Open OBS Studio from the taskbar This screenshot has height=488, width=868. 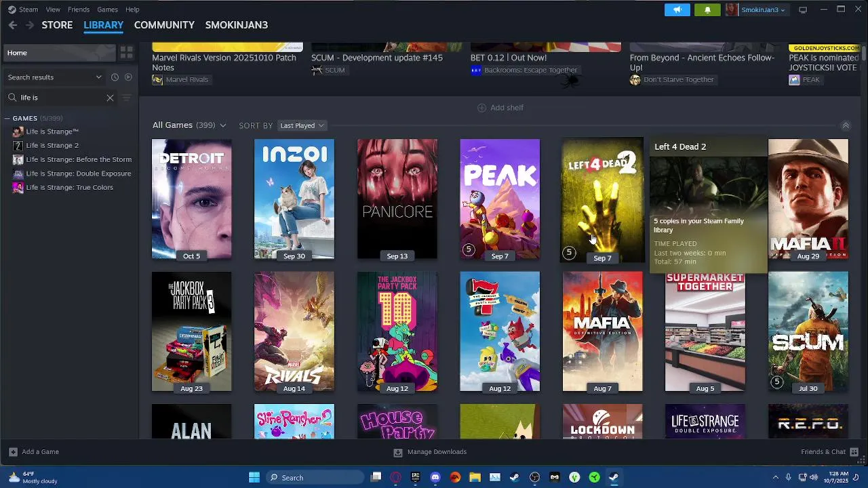coord(534,477)
